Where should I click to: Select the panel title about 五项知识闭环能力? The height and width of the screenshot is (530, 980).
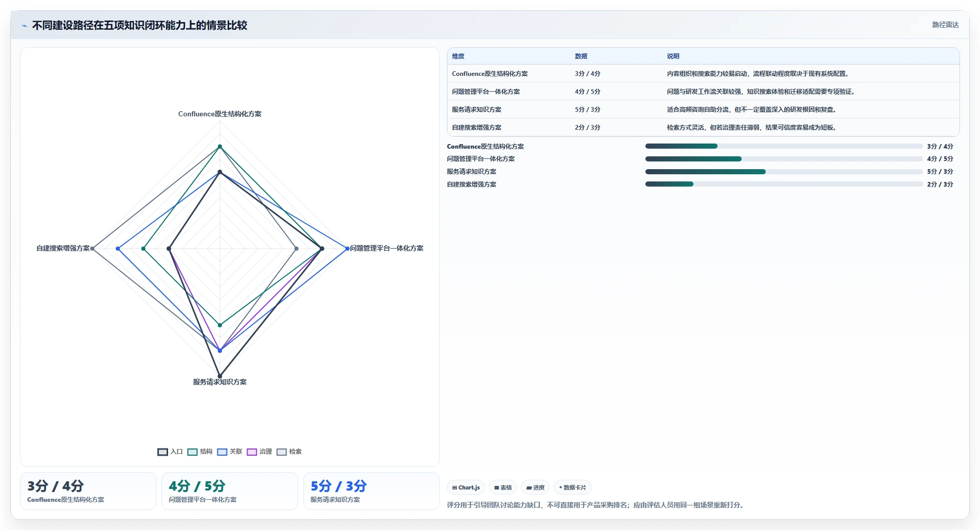click(139, 26)
